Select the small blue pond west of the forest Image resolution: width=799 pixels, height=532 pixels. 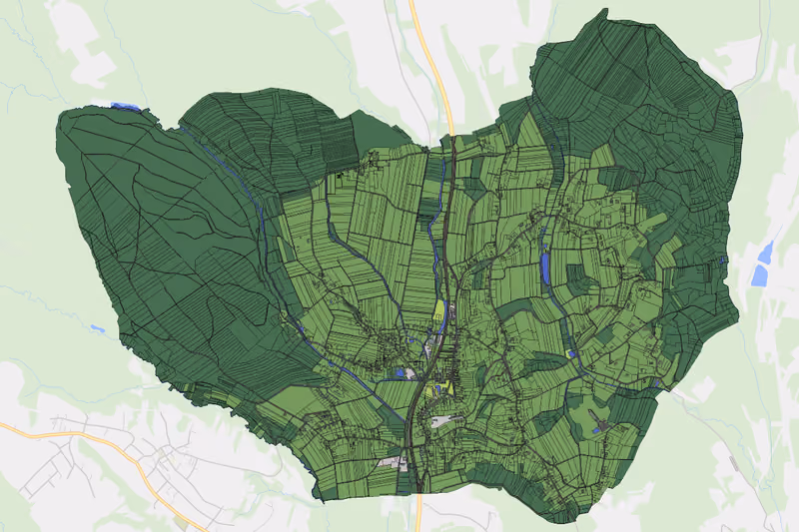click(x=97, y=328)
